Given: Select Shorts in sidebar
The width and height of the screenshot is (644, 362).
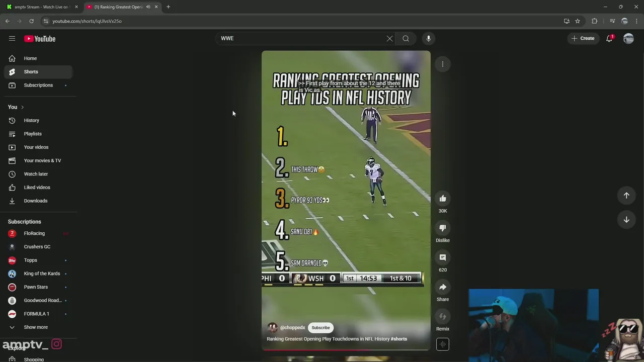Looking at the screenshot, I should pyautogui.click(x=38, y=71).
